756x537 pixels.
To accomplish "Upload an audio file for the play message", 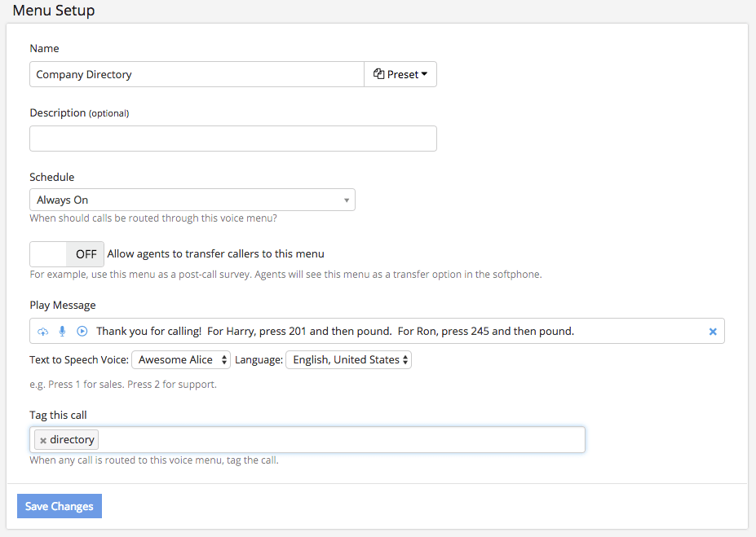I will tap(42, 331).
